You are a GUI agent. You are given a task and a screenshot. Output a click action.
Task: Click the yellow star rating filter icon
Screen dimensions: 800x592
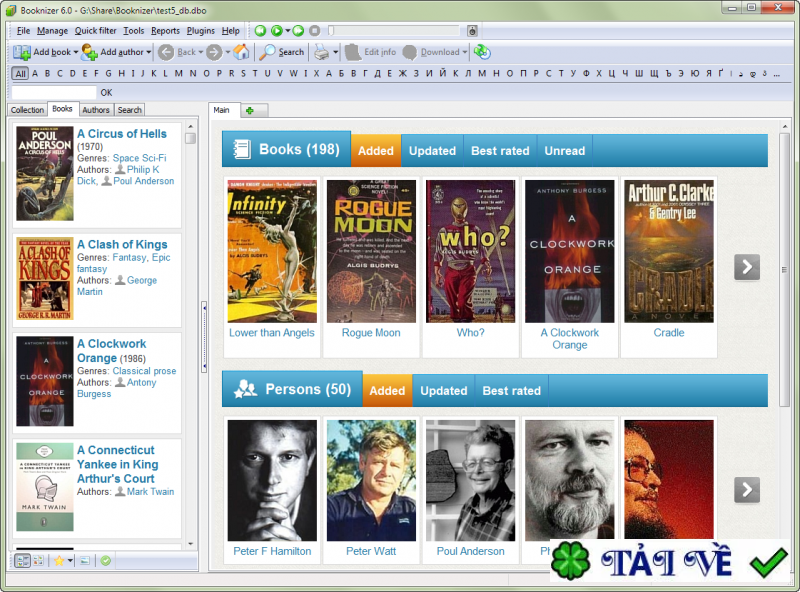(x=60, y=561)
